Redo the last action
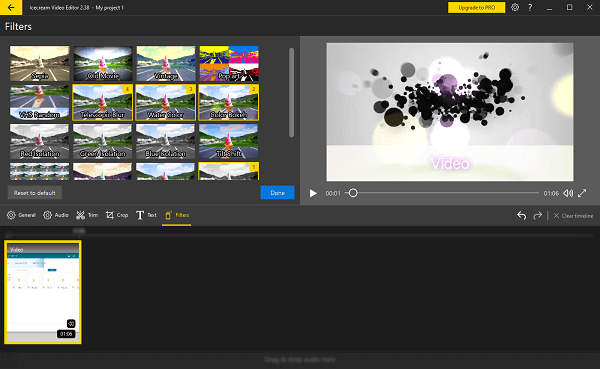 click(538, 216)
